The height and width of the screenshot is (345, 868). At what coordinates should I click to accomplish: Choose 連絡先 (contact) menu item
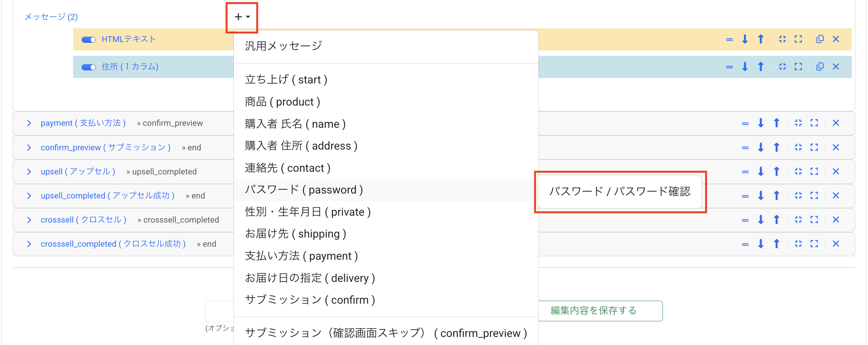[x=386, y=168]
